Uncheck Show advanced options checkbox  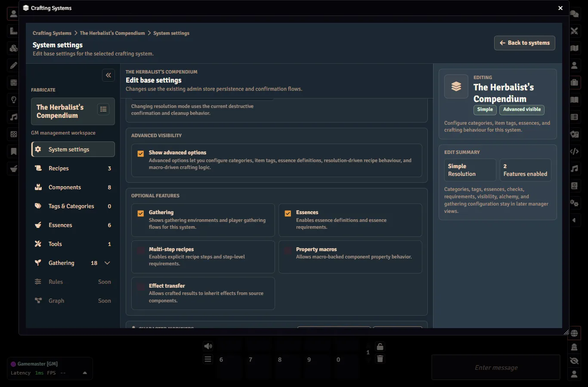pyautogui.click(x=141, y=154)
